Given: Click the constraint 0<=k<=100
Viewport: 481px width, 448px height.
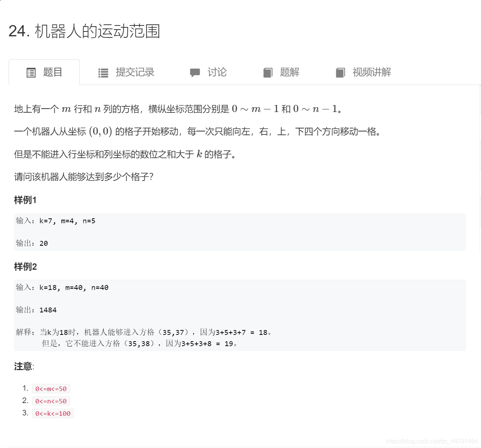Looking at the screenshot, I should (x=53, y=414).
